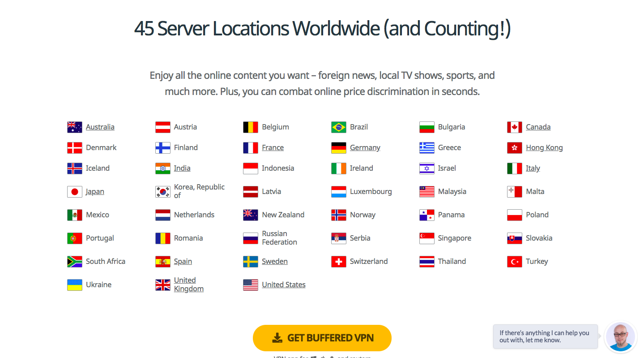Select the Russian Federation text
This screenshot has height=358, width=644.
[280, 238]
